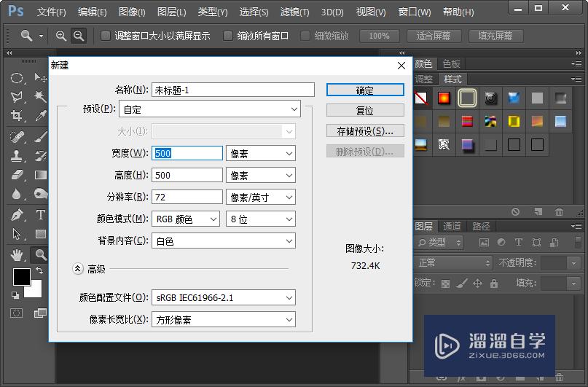Toggle Quick Mask mode
588x387 pixels.
coord(17,313)
